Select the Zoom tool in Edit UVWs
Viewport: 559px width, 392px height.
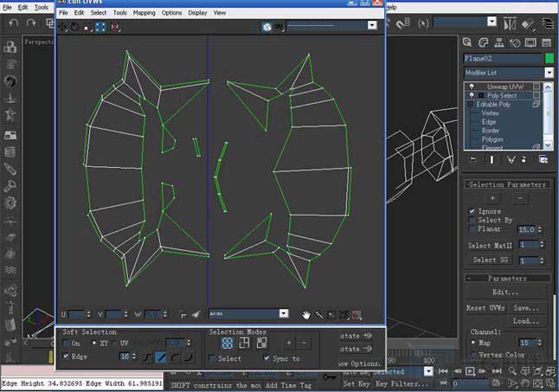point(318,315)
